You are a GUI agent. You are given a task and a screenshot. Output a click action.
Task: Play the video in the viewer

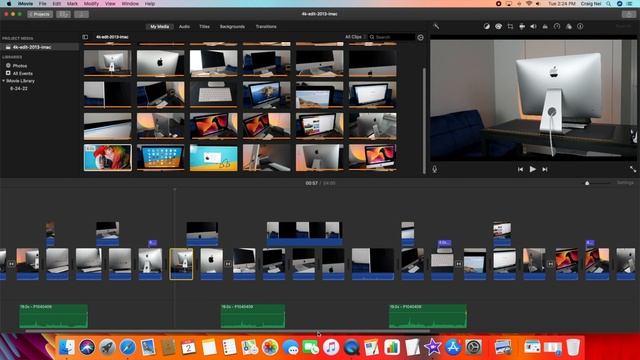533,169
